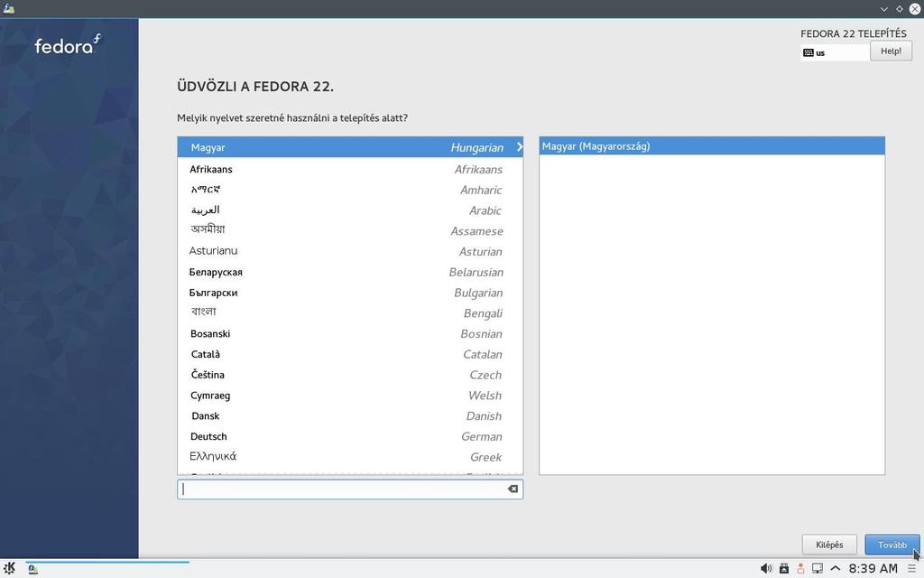
Task: Select Afrikaans in the language list
Action: (x=350, y=170)
